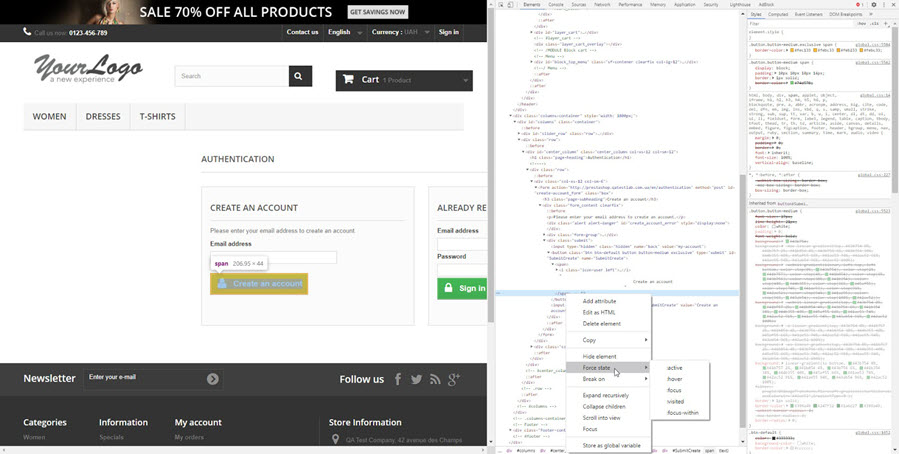Choose Expand recursively
This screenshot has height=454, width=899.
coord(608,396)
